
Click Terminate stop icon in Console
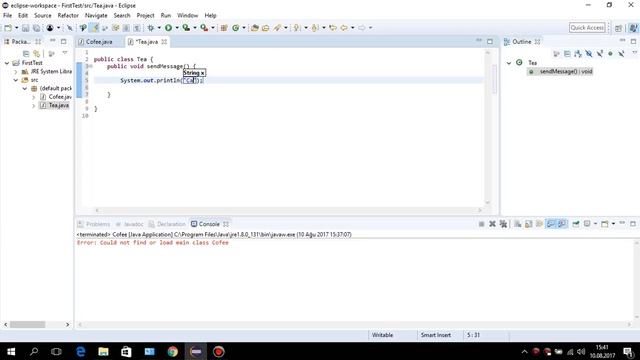coord(481,224)
